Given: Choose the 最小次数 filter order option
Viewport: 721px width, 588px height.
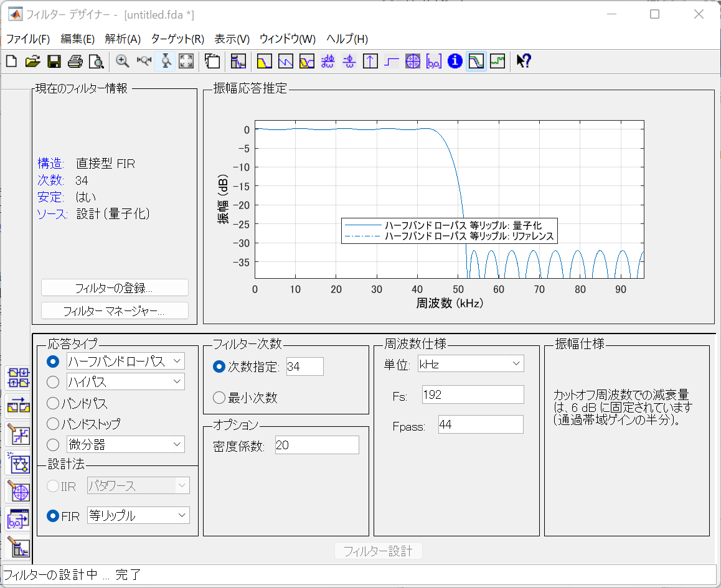Looking at the screenshot, I should tap(219, 398).
